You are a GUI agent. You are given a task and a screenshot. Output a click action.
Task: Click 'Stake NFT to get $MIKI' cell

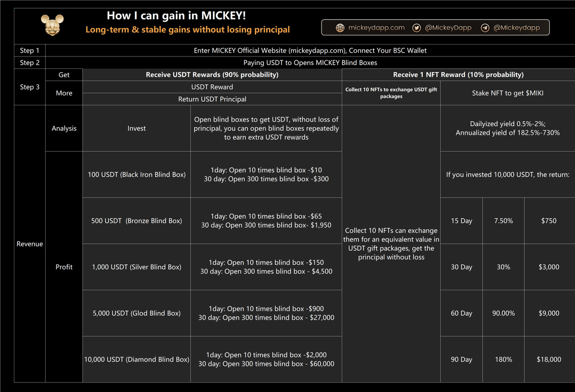click(507, 93)
